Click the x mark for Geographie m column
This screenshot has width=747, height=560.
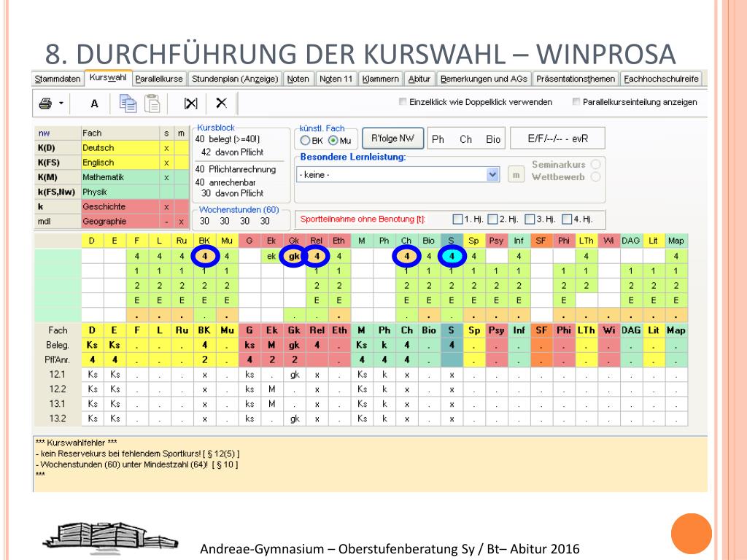(x=181, y=222)
